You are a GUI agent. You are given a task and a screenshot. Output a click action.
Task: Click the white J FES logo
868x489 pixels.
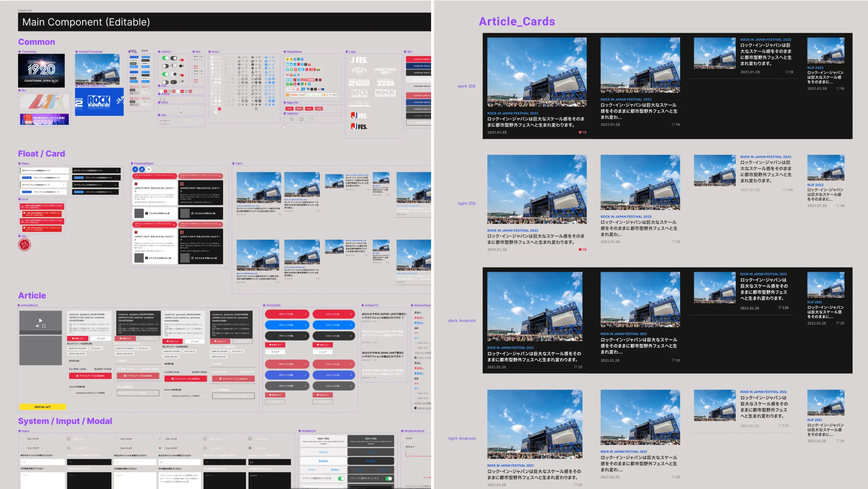pos(359,60)
